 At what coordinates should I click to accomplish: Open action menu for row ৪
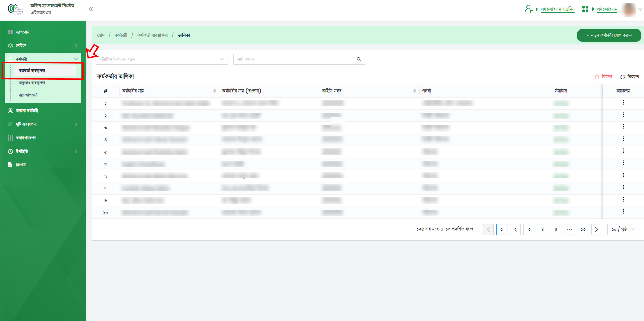tap(623, 139)
